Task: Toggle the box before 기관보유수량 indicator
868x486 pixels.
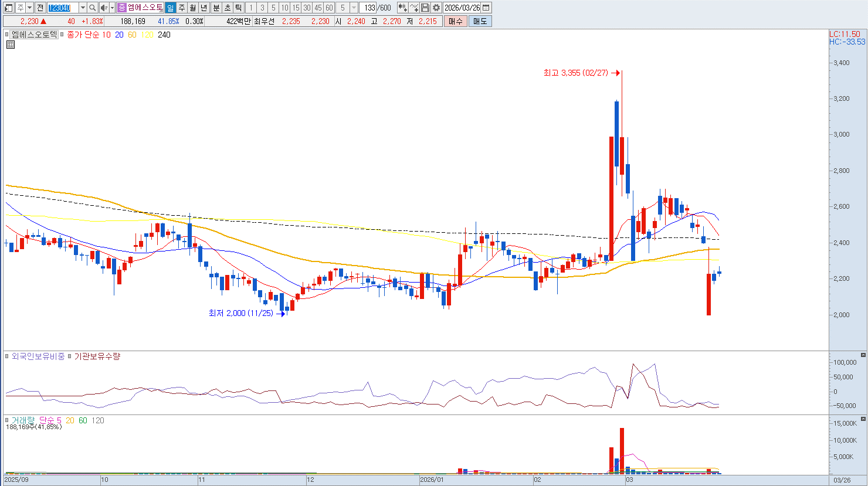Action: [x=70, y=356]
